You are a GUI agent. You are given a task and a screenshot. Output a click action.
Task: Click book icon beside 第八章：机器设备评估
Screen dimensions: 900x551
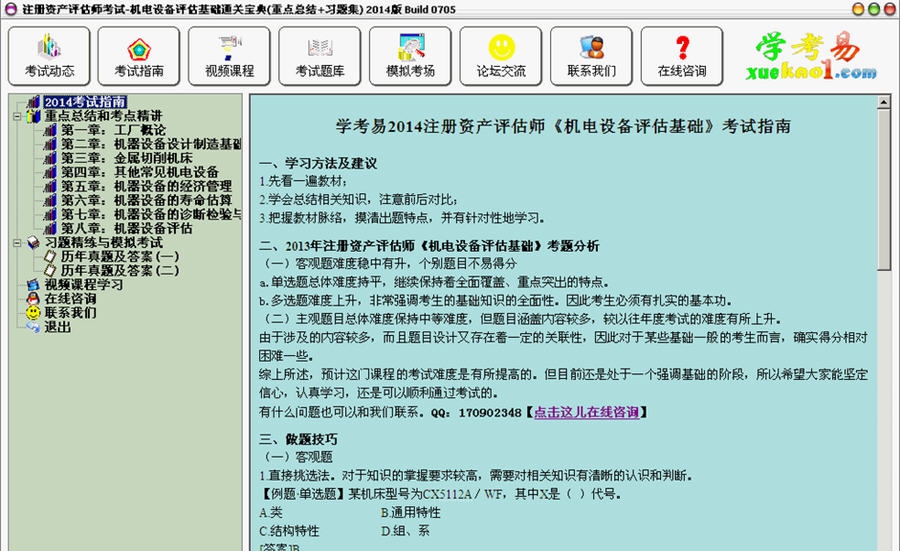(x=51, y=228)
